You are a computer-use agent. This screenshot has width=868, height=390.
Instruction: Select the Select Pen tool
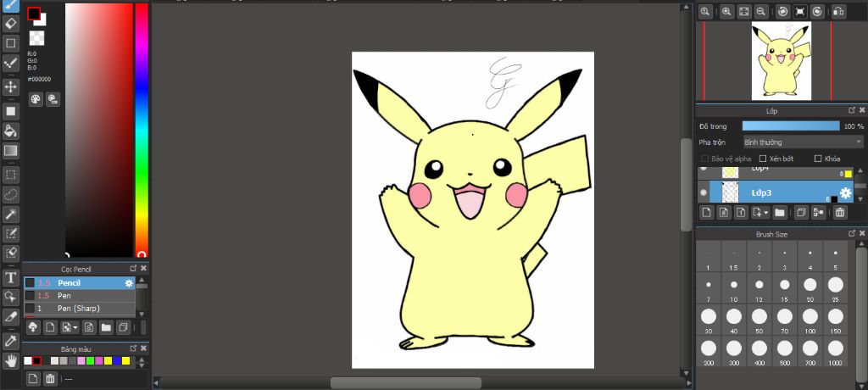pos(11,233)
